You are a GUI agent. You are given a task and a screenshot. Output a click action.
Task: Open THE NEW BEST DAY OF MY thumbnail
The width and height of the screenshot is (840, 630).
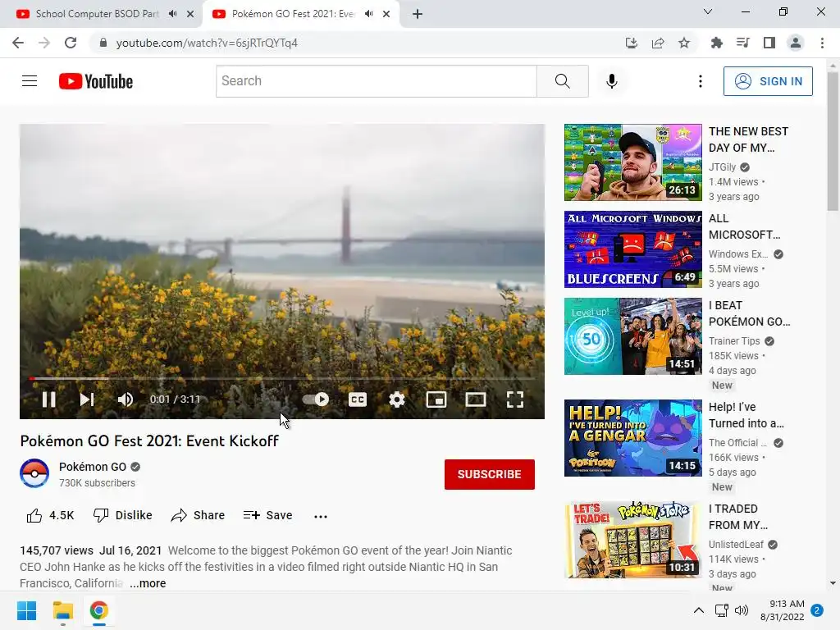[x=632, y=162]
